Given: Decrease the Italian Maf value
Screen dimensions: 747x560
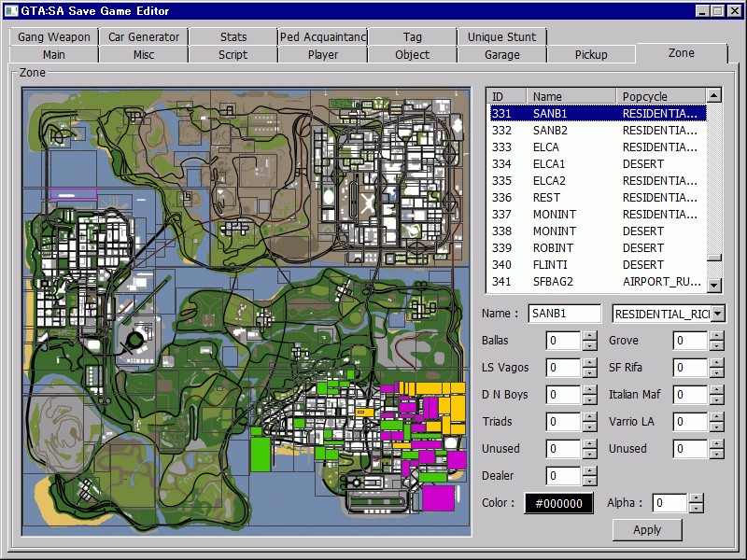Looking at the screenshot, I should (x=716, y=399).
